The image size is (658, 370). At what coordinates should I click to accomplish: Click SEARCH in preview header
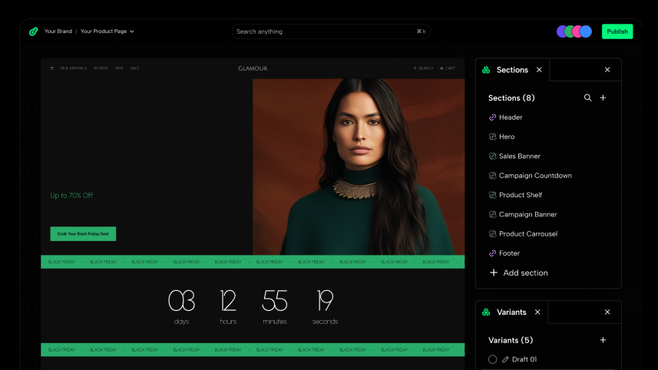coord(423,68)
